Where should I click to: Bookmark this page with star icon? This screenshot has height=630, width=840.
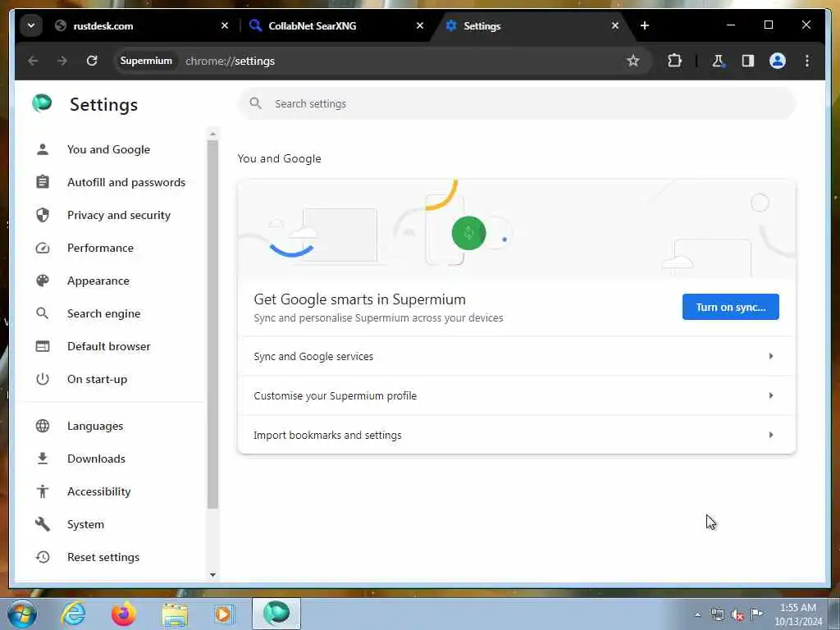click(632, 61)
